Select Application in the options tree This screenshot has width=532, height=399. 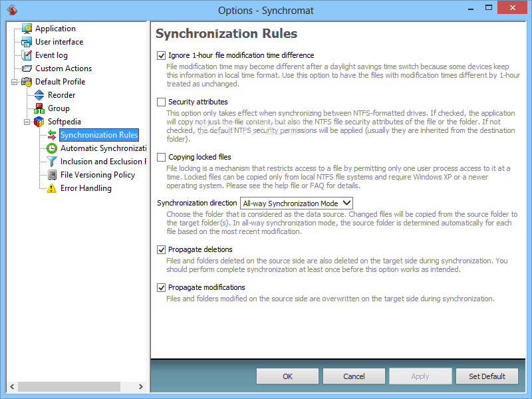pos(55,29)
